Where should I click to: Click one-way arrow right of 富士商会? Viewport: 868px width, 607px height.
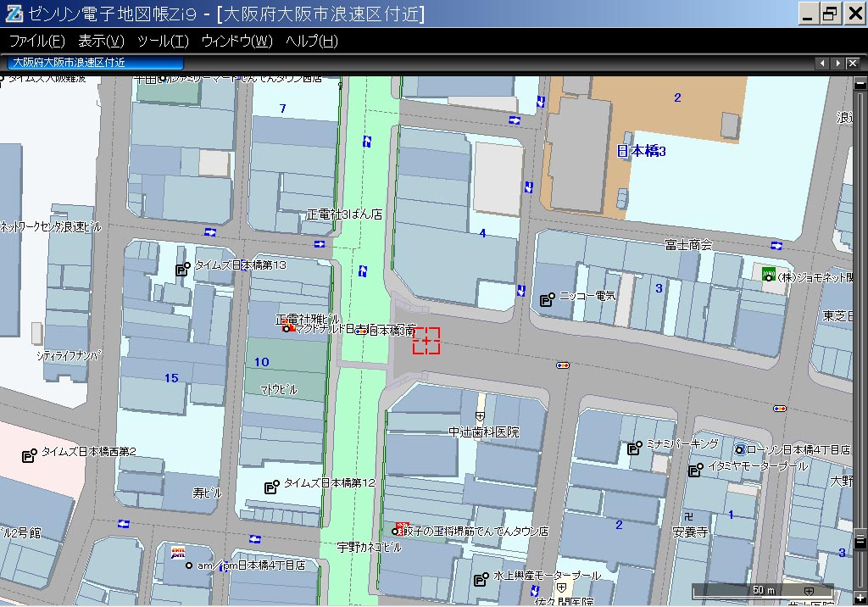coord(776,245)
